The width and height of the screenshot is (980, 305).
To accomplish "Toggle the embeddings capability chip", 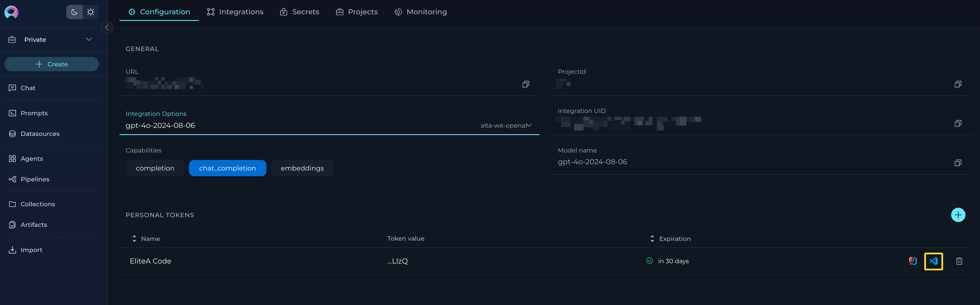I will 302,168.
